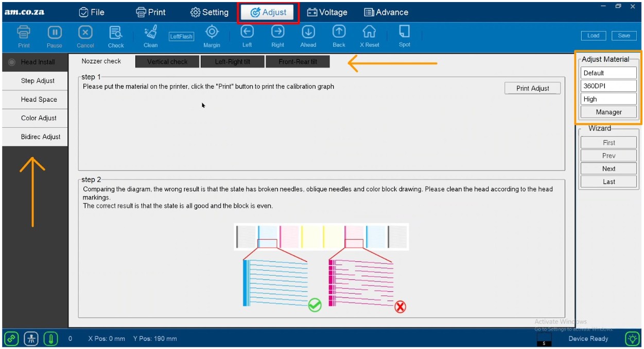Toggle the LeftFlash button
Viewport: 644px width, 349px height.
(x=181, y=37)
